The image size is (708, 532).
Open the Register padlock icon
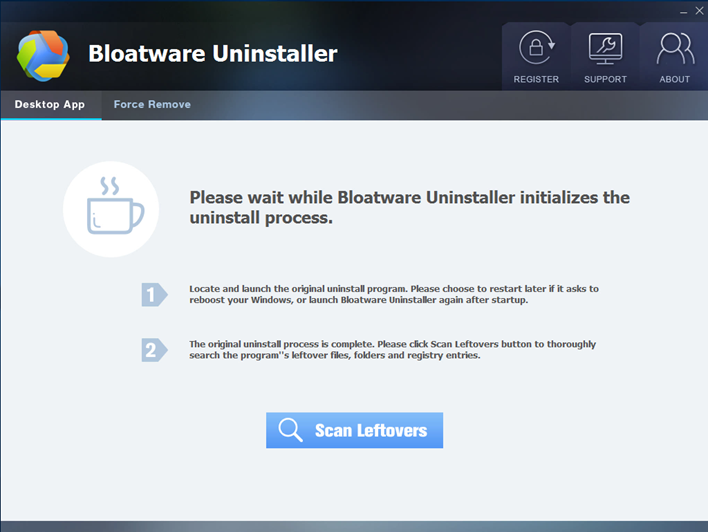click(536, 47)
